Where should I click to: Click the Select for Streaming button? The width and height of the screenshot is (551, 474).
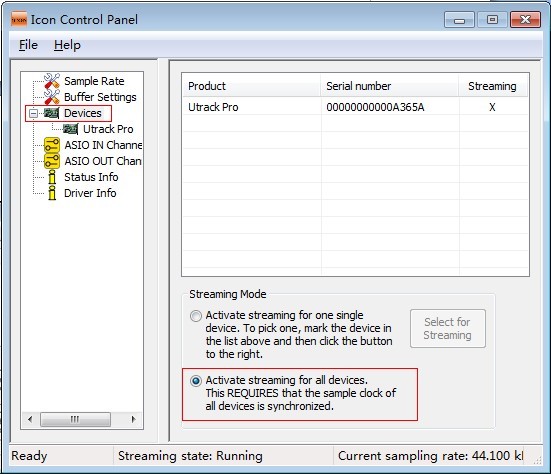tap(448, 329)
